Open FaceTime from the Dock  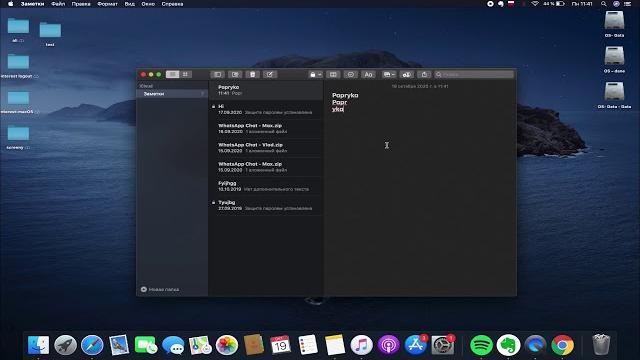coord(146,345)
